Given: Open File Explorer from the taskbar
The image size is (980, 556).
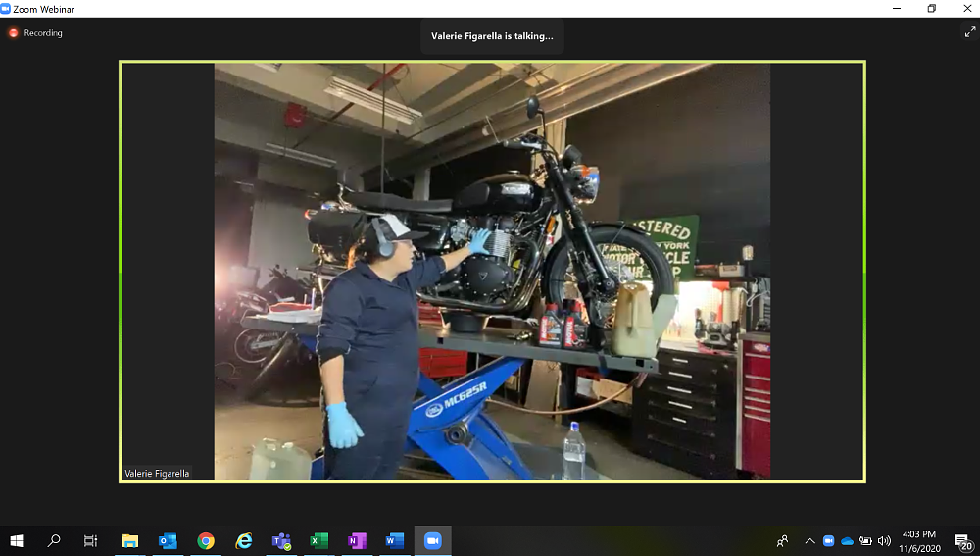Looking at the screenshot, I should tap(130, 540).
